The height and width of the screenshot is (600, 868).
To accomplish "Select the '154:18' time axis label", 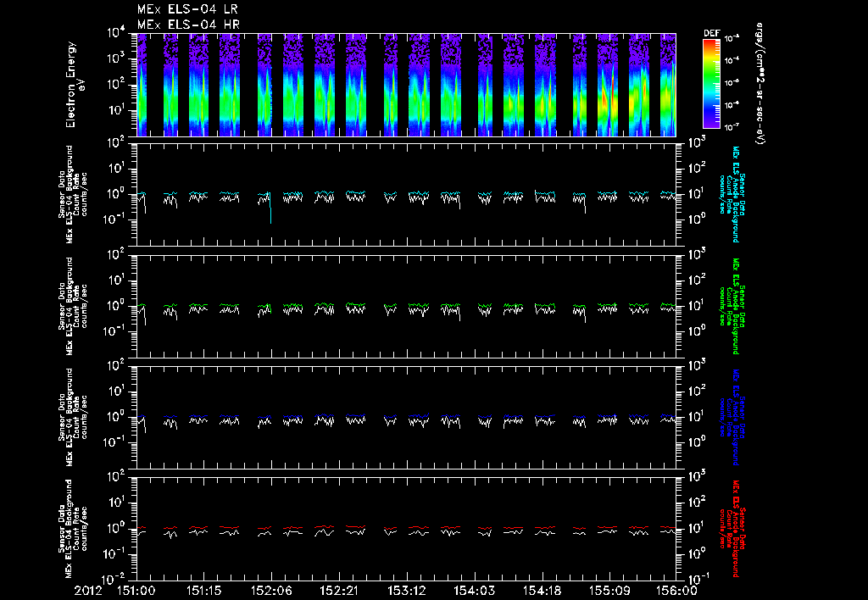I will pyautogui.click(x=541, y=591).
